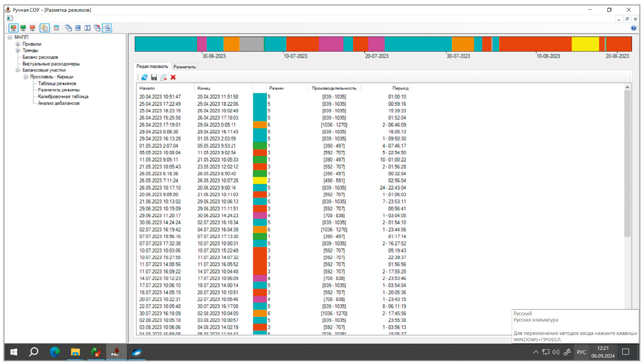The width and height of the screenshot is (644, 364).
Task: Click the floppy disk save icon
Action: tap(154, 78)
